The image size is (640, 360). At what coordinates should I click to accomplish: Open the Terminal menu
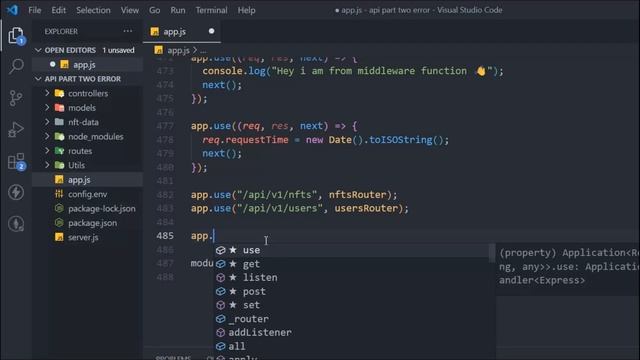[211, 10]
